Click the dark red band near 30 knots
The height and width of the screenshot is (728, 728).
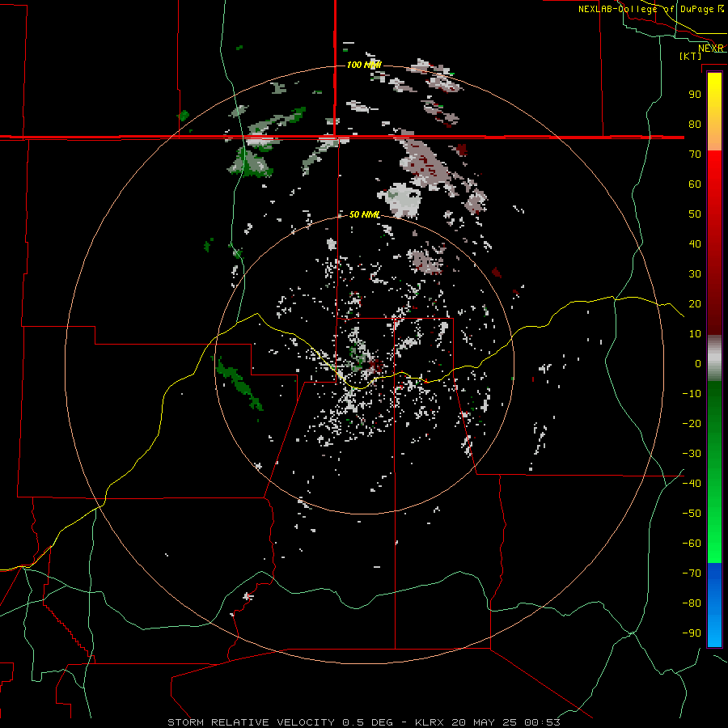coord(714,274)
